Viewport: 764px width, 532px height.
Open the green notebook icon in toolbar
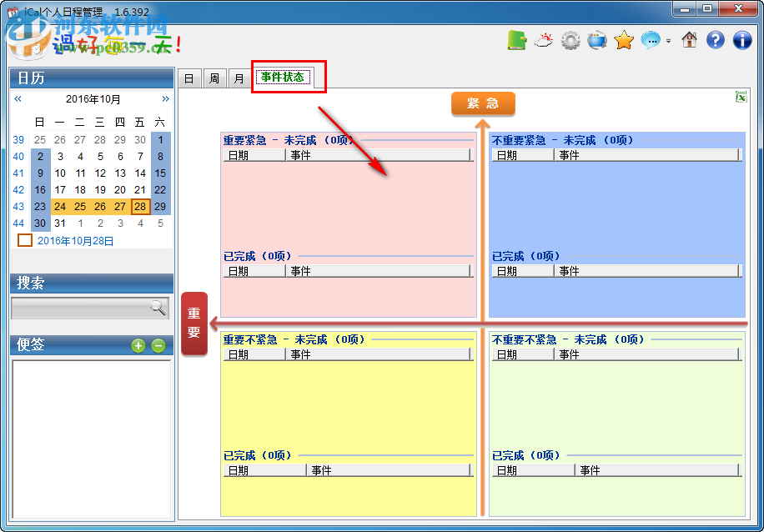[x=517, y=40]
